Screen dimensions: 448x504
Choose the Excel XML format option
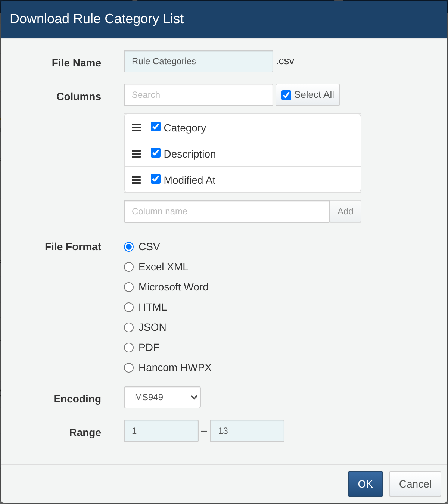pyautogui.click(x=129, y=267)
